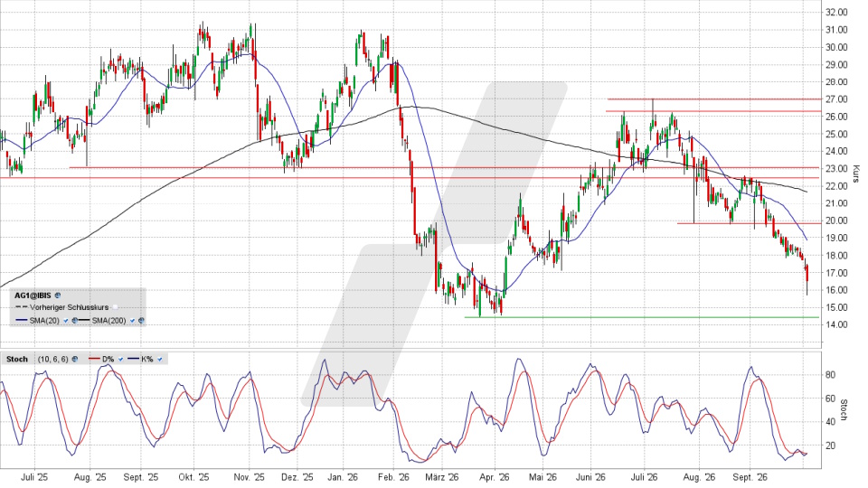Click the SMA(20) legend label

click(44, 320)
